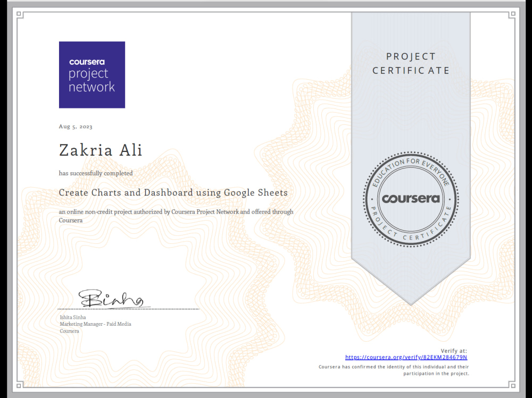Select the name Zakria Ali

pos(101,150)
